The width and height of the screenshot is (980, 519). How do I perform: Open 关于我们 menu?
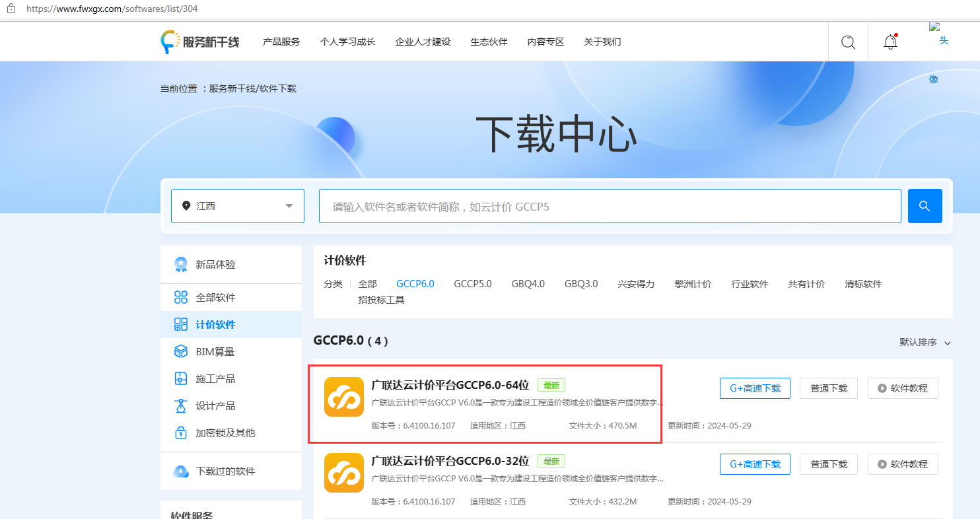coord(602,42)
